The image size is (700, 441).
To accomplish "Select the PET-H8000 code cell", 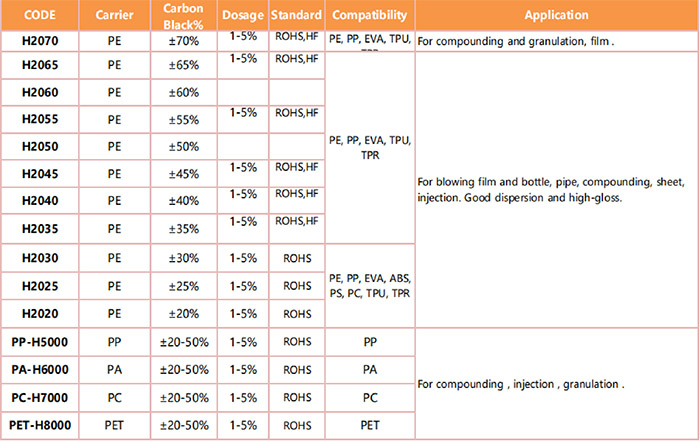I will click(40, 425).
